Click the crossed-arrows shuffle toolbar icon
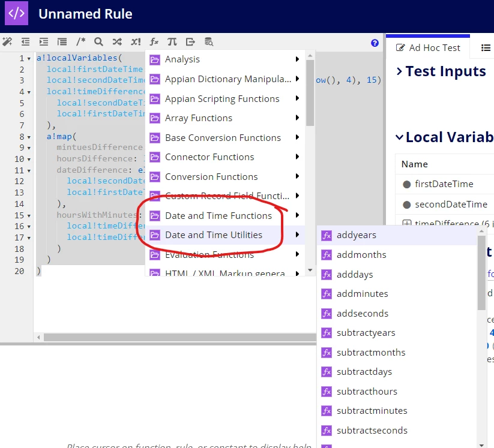This screenshot has width=494, height=448. [117, 42]
